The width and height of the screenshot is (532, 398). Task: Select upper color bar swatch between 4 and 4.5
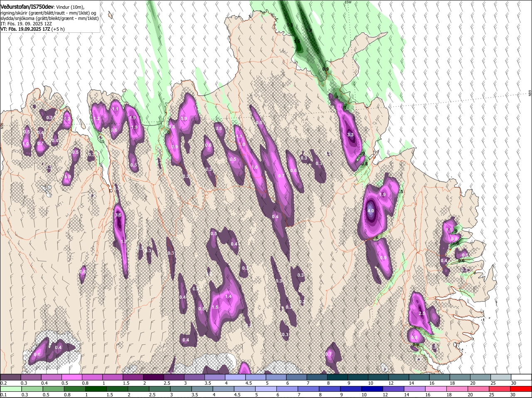235,377
